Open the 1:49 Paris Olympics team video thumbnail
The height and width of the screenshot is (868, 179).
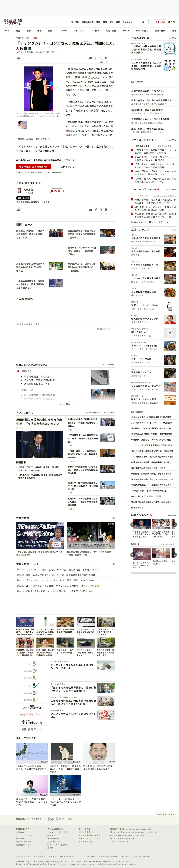point(161,524)
